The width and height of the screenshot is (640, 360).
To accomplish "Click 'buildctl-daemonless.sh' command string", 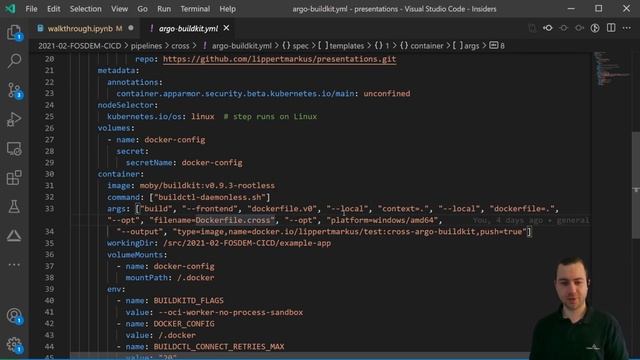I will pyautogui.click(x=210, y=197).
